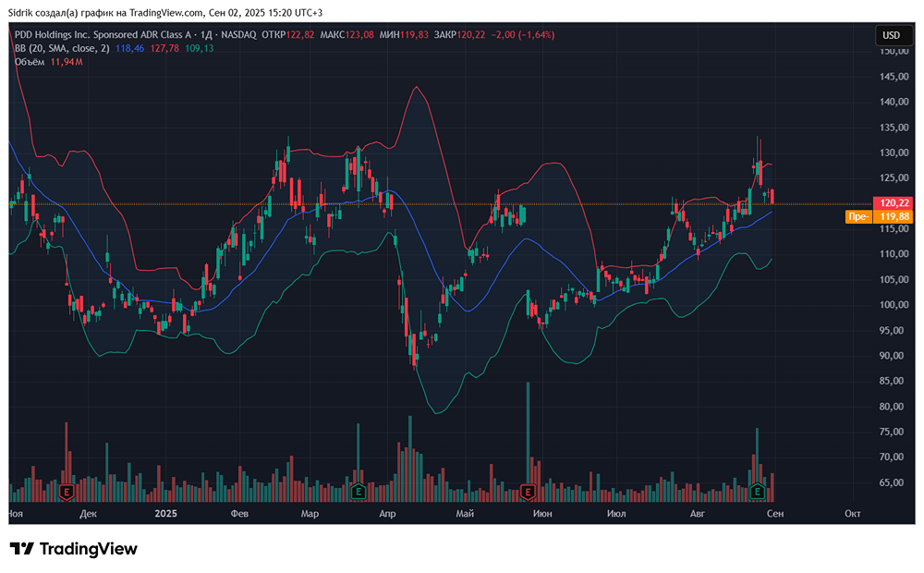Select the red current price label 120,22
Image resolution: width=924 pixels, height=573 pixels.
point(891,203)
